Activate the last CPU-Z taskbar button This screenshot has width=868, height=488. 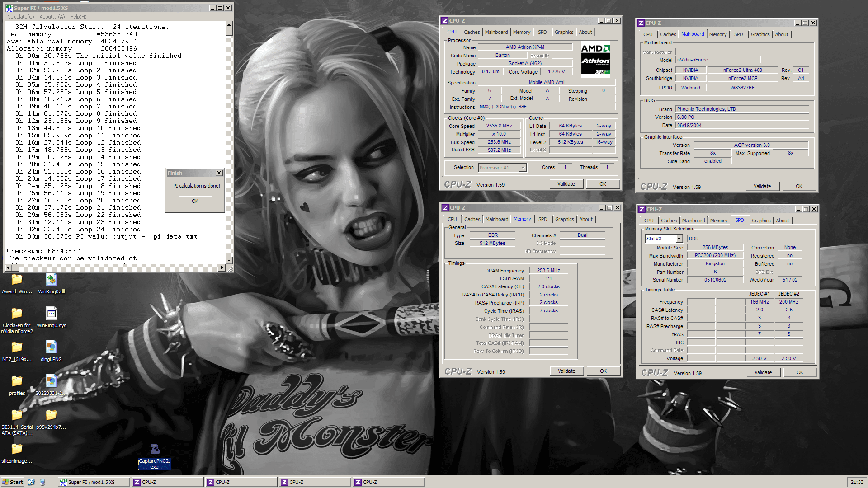tap(388, 482)
